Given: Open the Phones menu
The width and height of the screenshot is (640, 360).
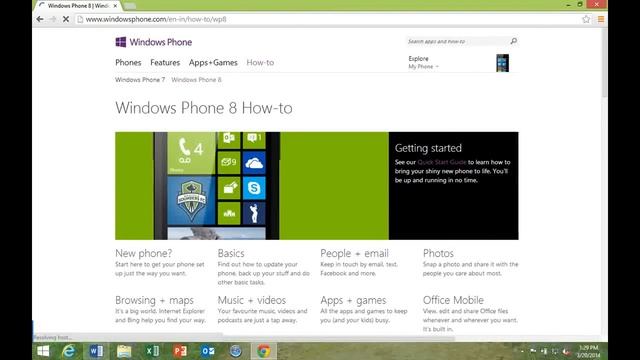Looking at the screenshot, I should (128, 62).
